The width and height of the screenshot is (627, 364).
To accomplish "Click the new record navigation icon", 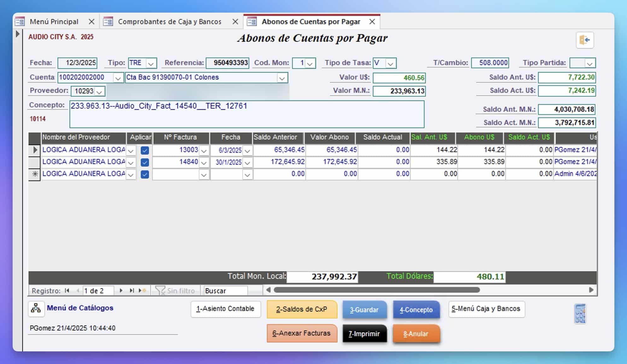I will [142, 291].
